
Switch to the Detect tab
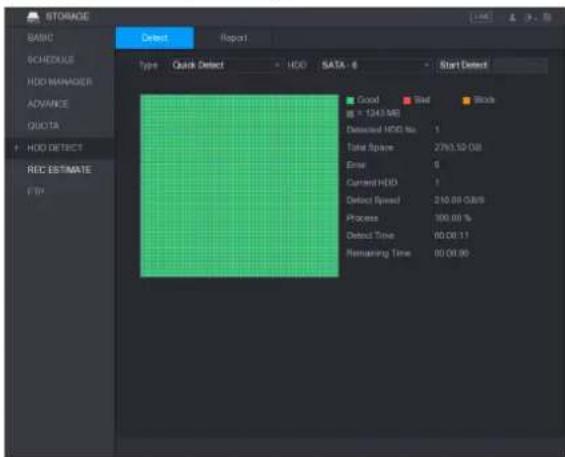click(x=155, y=37)
